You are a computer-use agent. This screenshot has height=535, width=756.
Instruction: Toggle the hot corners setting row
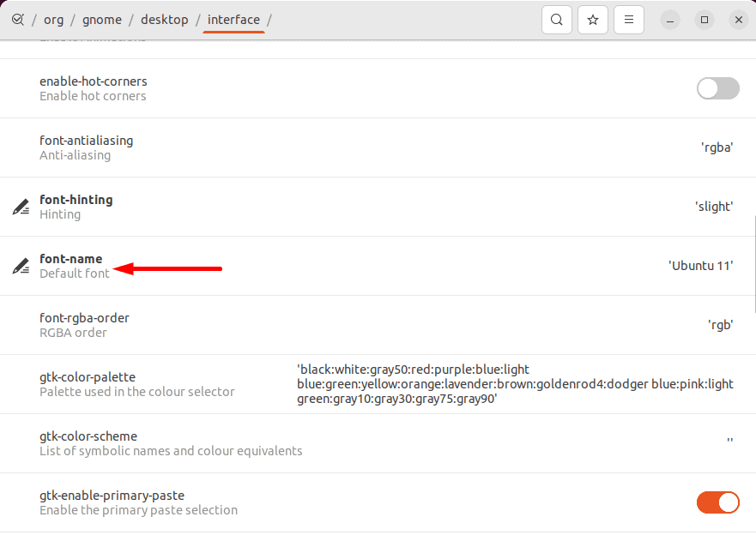pos(343,88)
